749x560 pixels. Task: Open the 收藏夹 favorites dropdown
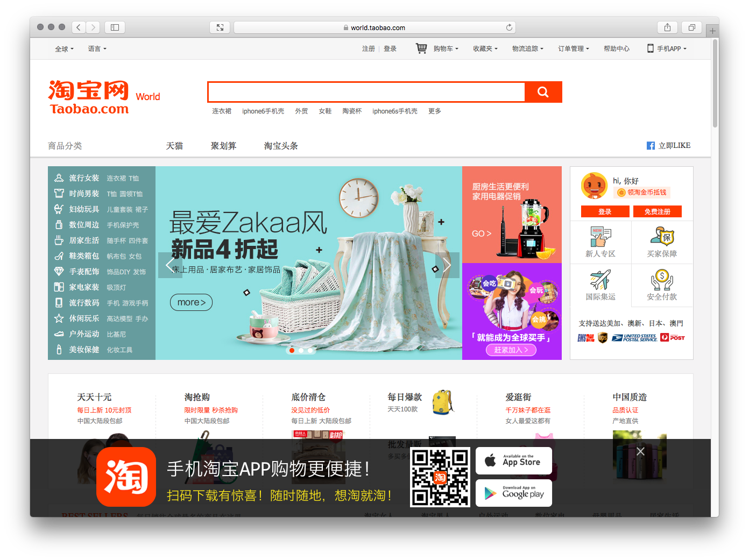click(x=485, y=49)
